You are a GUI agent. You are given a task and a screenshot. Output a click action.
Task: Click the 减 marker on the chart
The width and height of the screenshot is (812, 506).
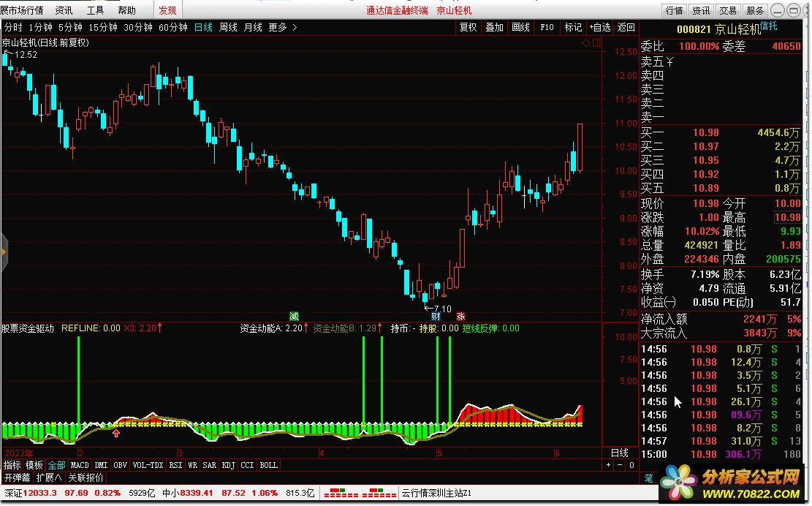294,316
